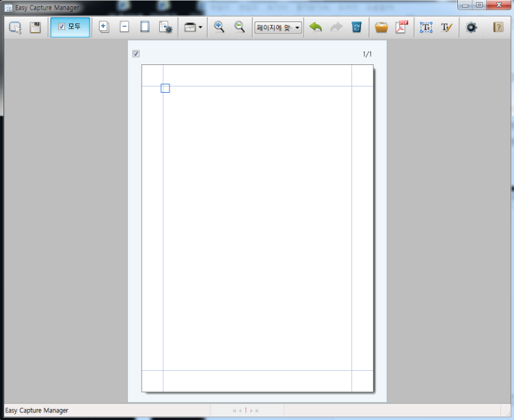Go to next page arrow in status bar
514x420 pixels.
(251, 411)
